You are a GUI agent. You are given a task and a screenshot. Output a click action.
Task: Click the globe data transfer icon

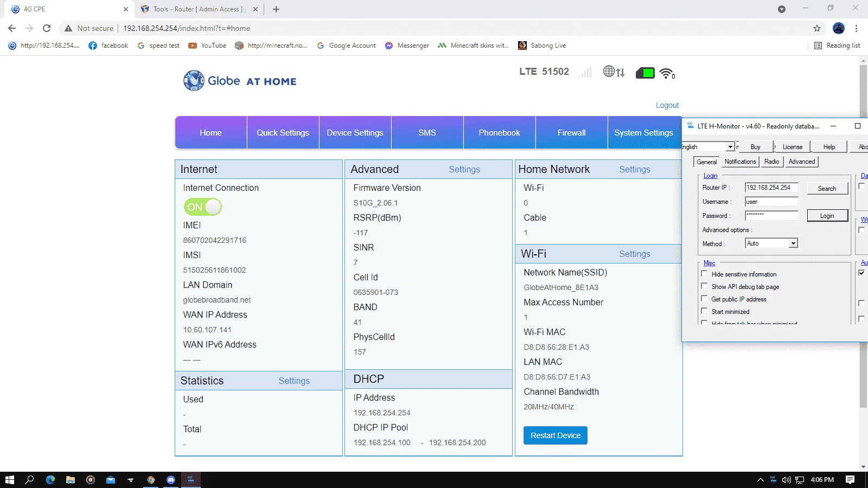tap(614, 72)
